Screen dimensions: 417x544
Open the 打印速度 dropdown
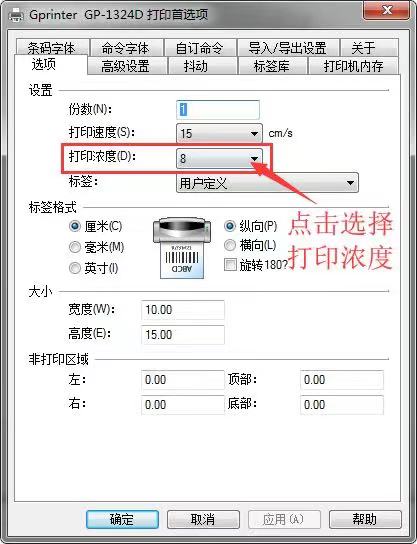point(219,133)
